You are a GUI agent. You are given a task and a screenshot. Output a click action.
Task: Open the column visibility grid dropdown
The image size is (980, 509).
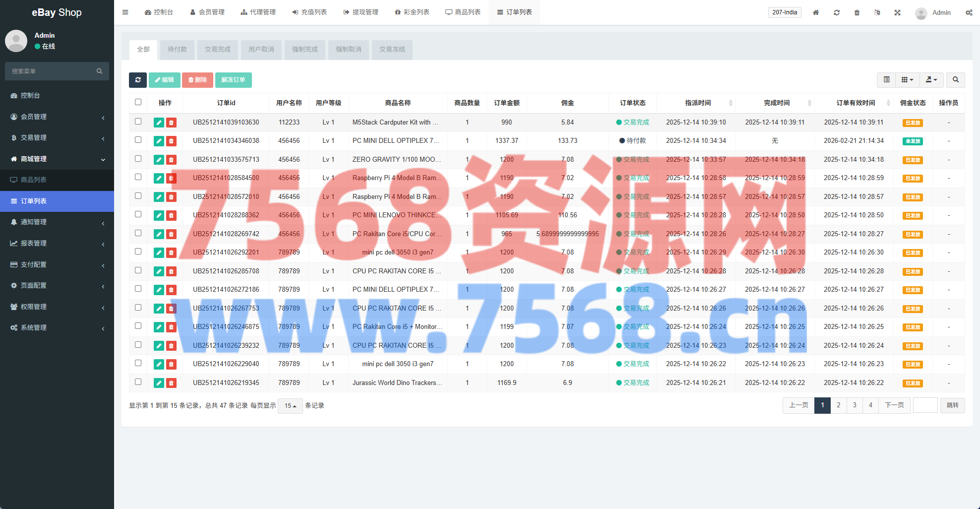pos(907,80)
